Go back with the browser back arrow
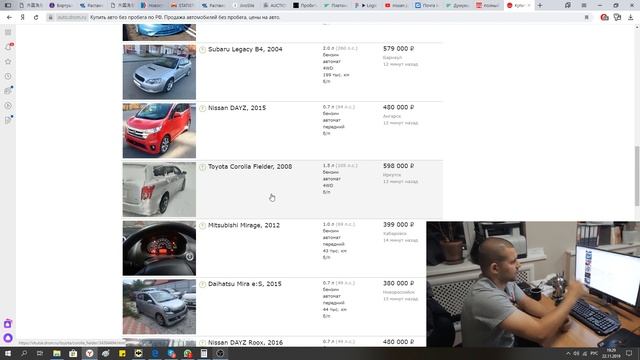This screenshot has height=360, width=640. [x=9, y=18]
